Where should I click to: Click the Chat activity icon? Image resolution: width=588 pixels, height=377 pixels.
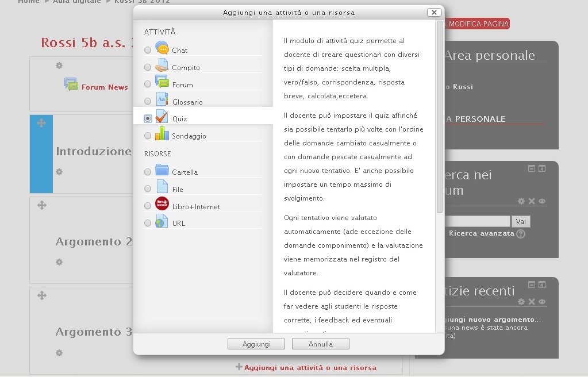coord(162,48)
